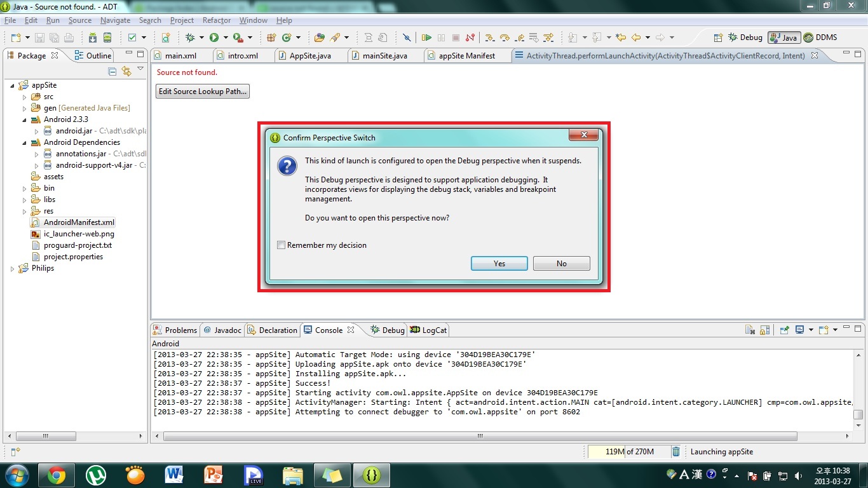Click the Step Over icon
This screenshot has height=488, width=868.
click(x=505, y=37)
